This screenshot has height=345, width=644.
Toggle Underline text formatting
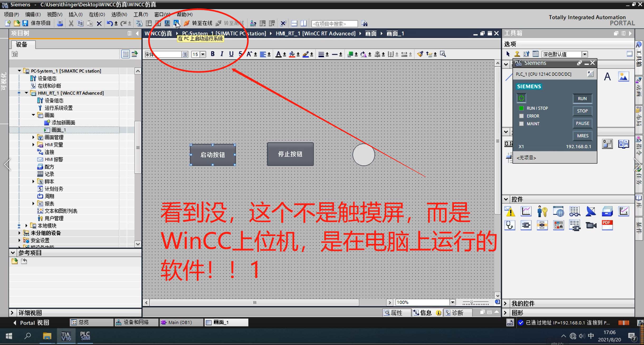[231, 54]
